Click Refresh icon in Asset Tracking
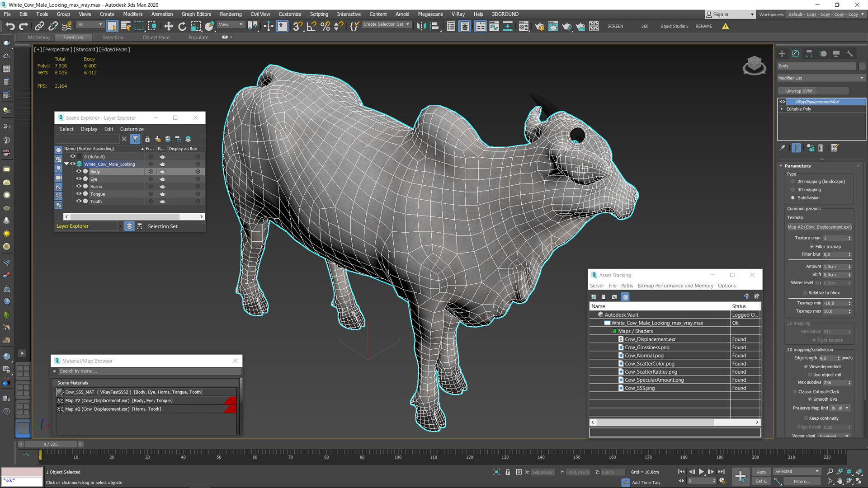The image size is (868, 488). coord(594,297)
